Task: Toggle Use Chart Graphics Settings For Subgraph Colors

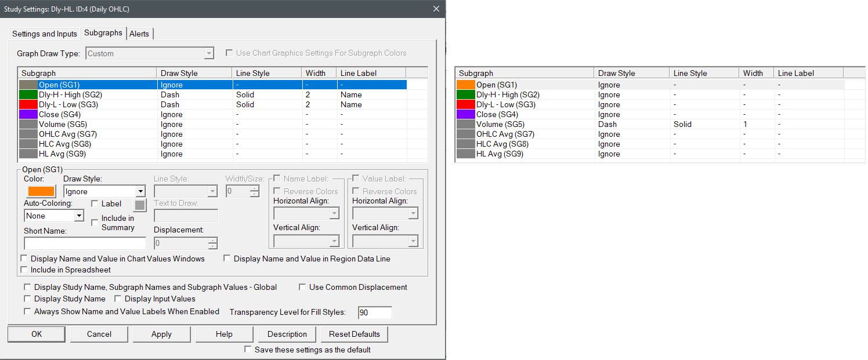Action: [x=230, y=53]
